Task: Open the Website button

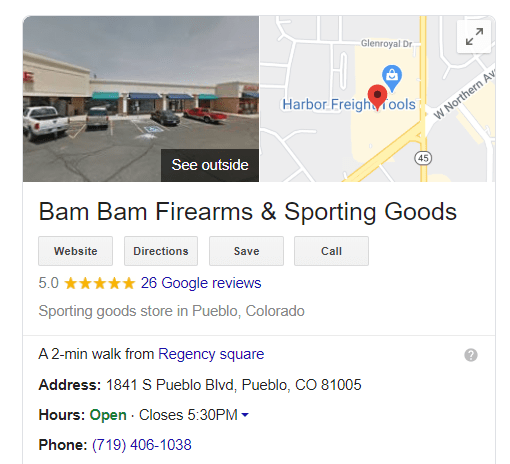Action: pyautogui.click(x=75, y=251)
